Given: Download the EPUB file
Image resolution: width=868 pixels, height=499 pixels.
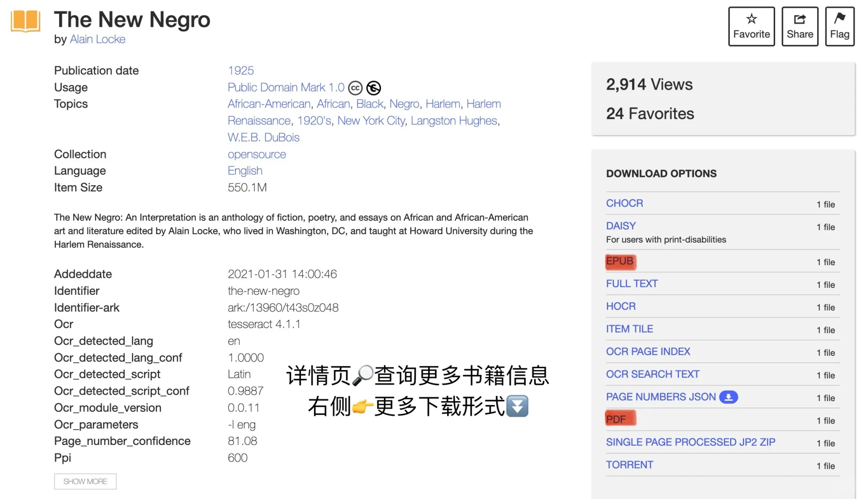Looking at the screenshot, I should coord(620,261).
